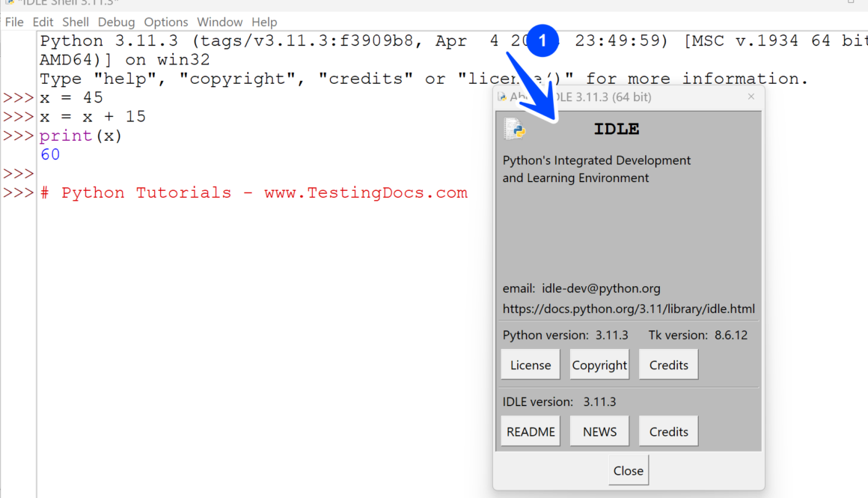Open the File menu
The height and width of the screenshot is (498, 868).
14,22
